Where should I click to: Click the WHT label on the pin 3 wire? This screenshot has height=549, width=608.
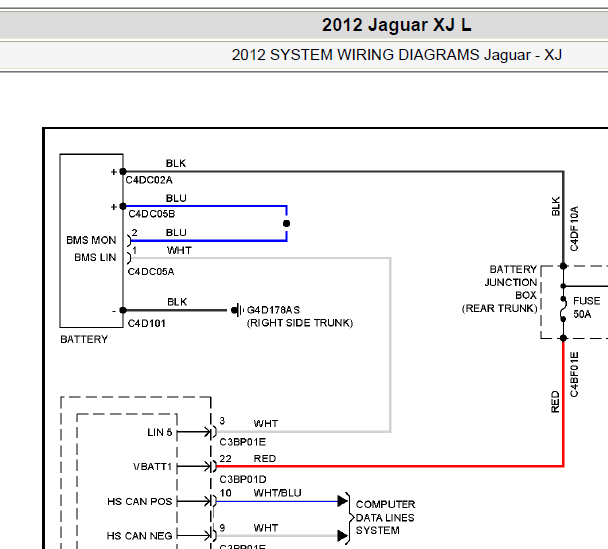[x=266, y=423]
